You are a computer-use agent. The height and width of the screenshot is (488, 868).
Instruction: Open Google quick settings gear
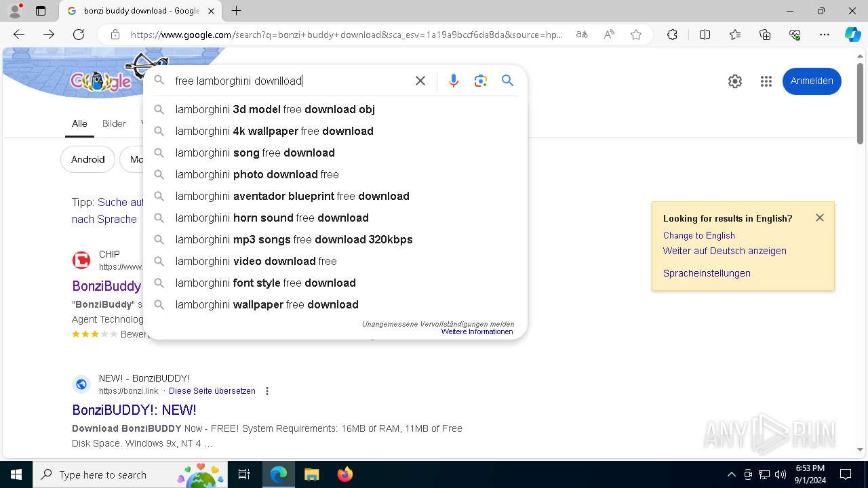(735, 81)
